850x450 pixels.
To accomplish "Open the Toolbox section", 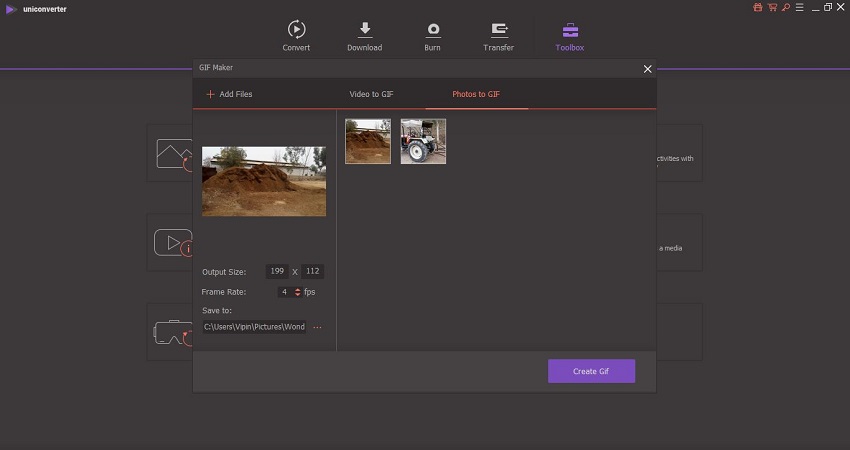I will (x=570, y=35).
